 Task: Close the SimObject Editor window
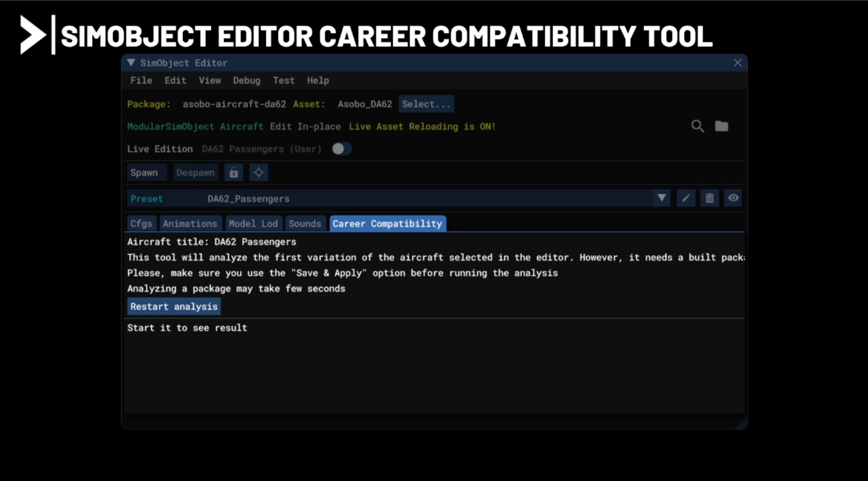737,63
